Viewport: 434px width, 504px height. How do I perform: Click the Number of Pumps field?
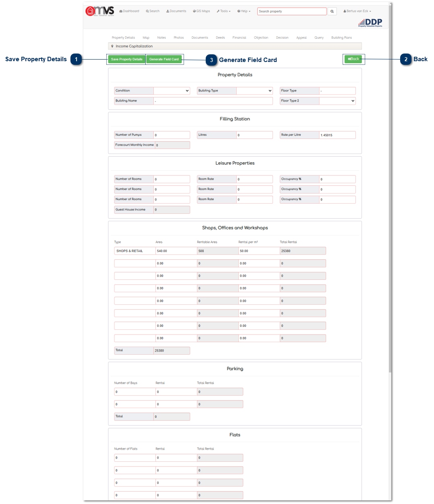[172, 135]
